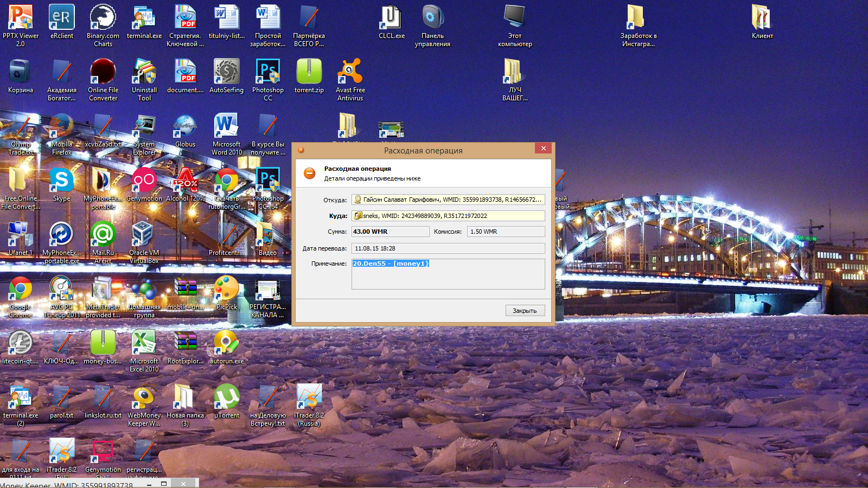Select the Видео folder shortcut
The width and height of the screenshot is (868, 488).
pos(268,239)
